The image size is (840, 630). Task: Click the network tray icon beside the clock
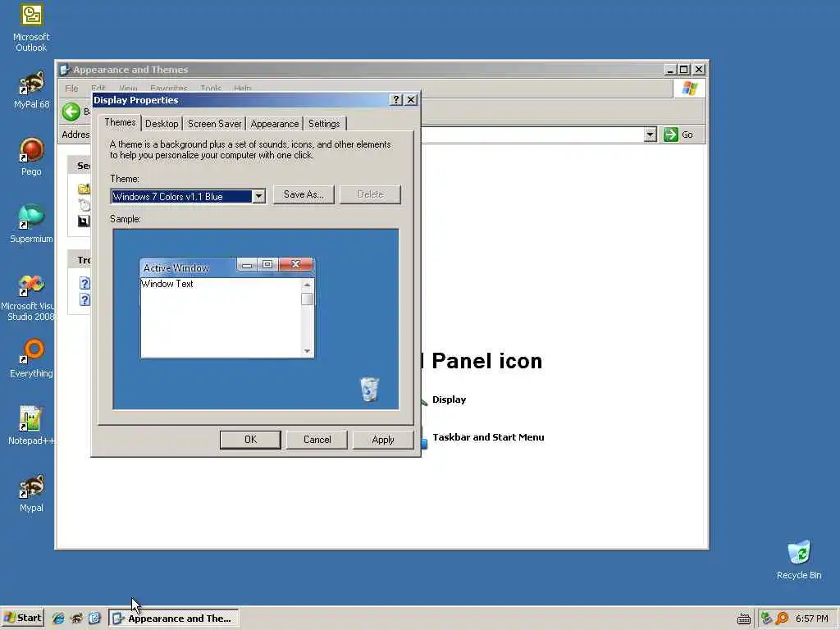[x=767, y=619]
